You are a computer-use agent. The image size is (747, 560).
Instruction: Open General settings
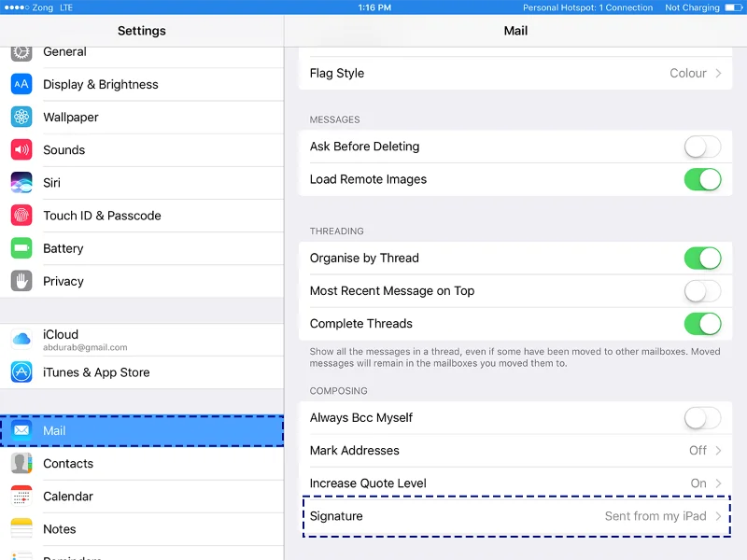(x=142, y=55)
